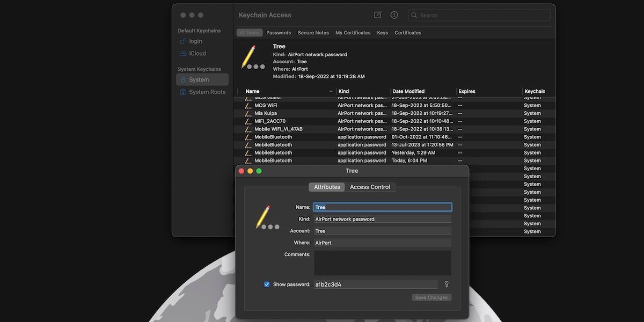644x322 pixels.
Task: Switch to the Access Control tab
Action: (x=370, y=187)
